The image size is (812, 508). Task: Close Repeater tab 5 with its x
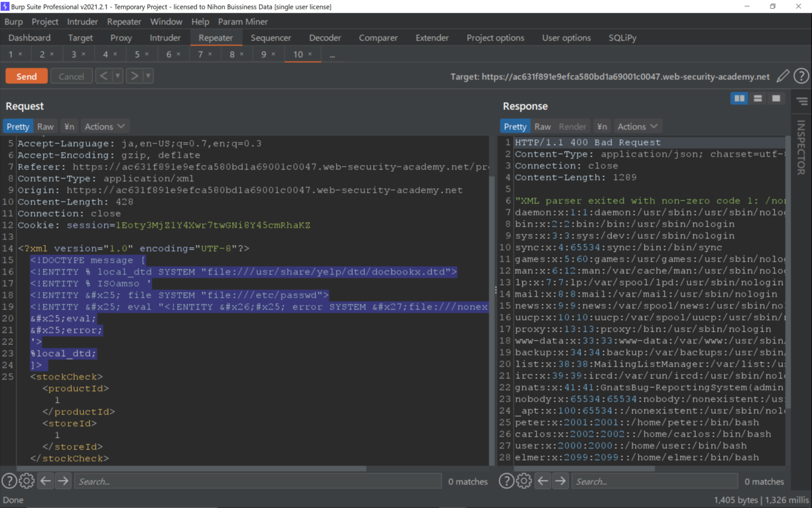pos(147,54)
